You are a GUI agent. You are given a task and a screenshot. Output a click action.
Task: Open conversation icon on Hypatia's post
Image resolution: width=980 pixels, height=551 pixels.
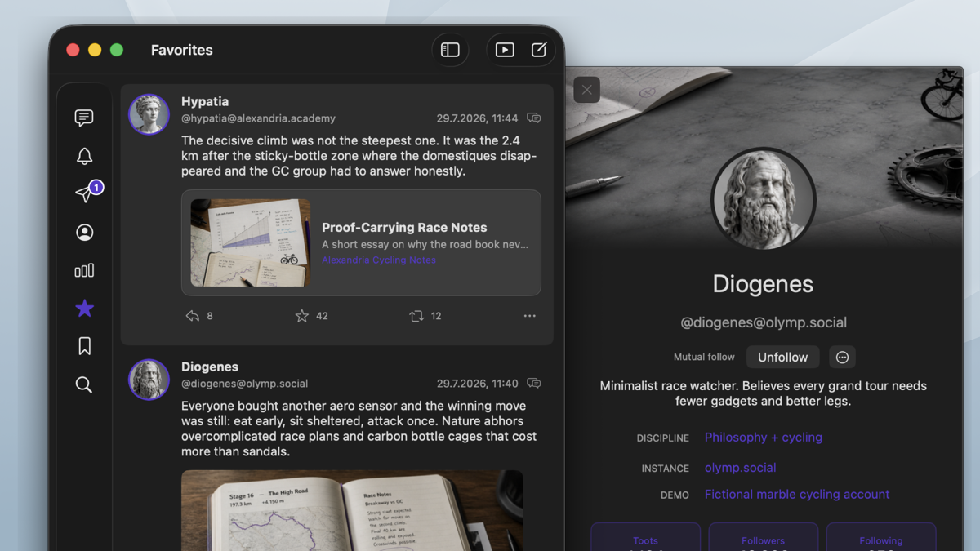534,118
